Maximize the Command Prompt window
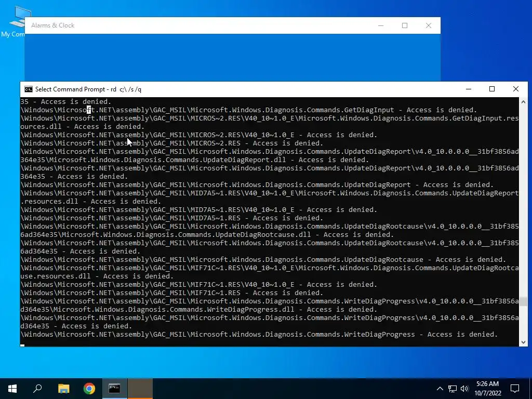The height and width of the screenshot is (399, 532). pos(492,89)
